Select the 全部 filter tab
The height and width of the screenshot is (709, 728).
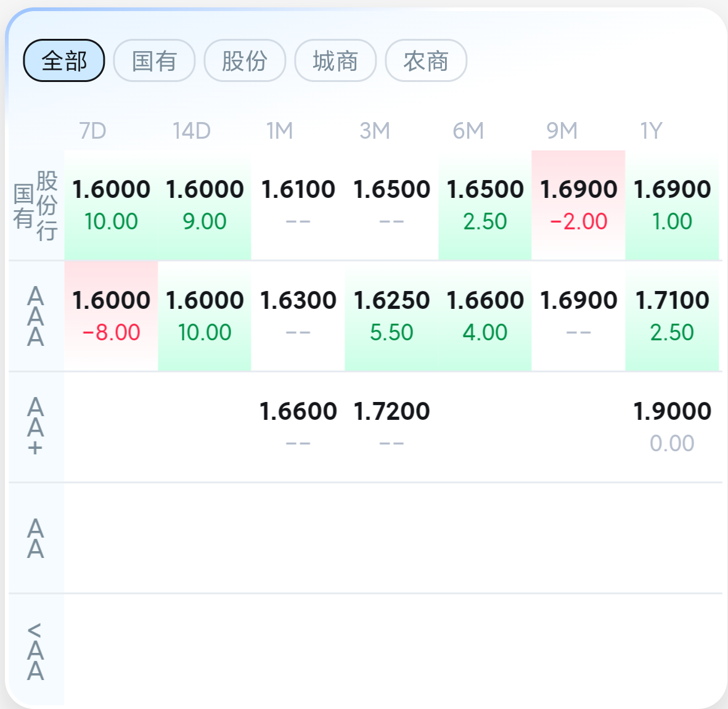click(64, 60)
